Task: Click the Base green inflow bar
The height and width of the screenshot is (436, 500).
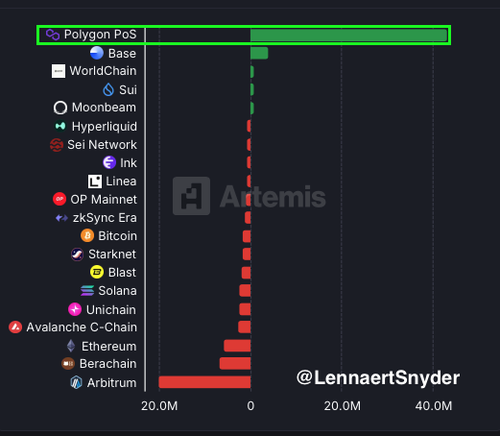Action: pos(259,53)
